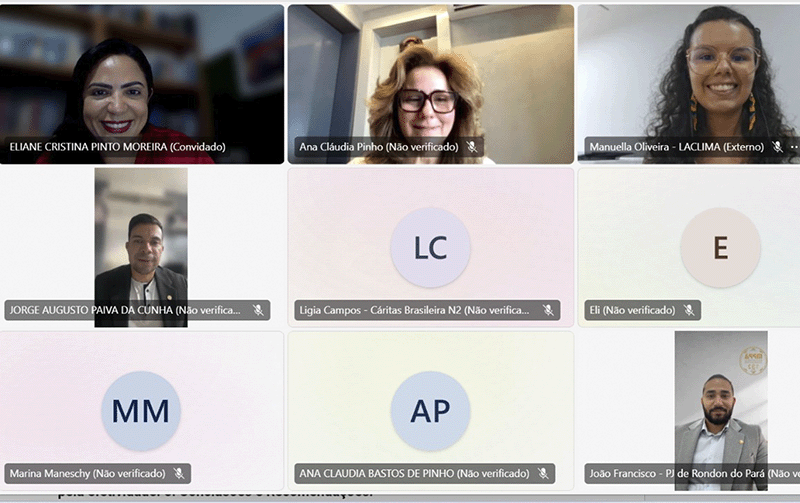800x503 pixels.
Task: Select the MM avatar circle
Action: (141, 411)
